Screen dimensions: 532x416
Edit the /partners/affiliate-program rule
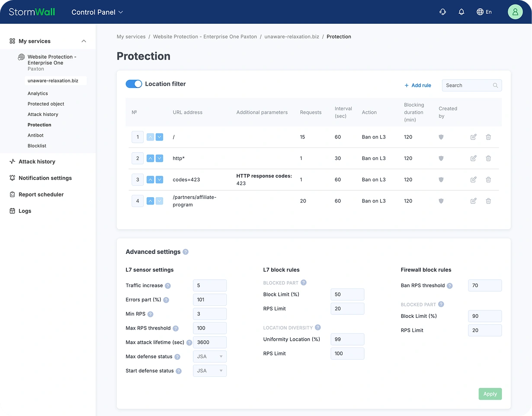point(474,201)
